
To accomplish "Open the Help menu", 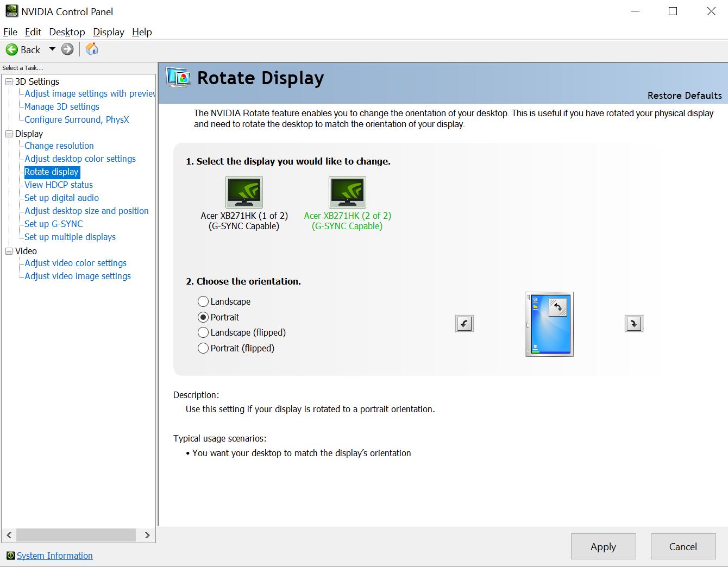I will (x=142, y=32).
